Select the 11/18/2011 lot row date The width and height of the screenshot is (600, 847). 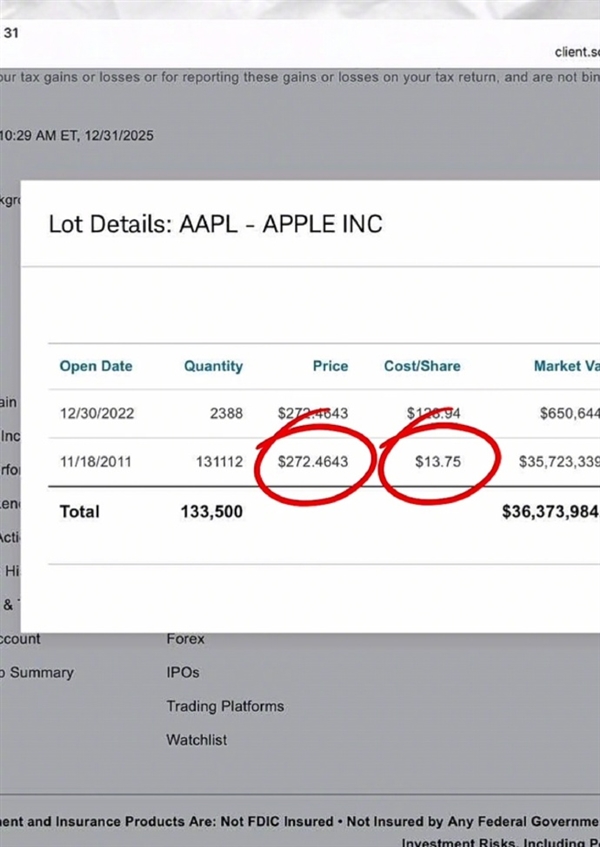[x=96, y=461]
